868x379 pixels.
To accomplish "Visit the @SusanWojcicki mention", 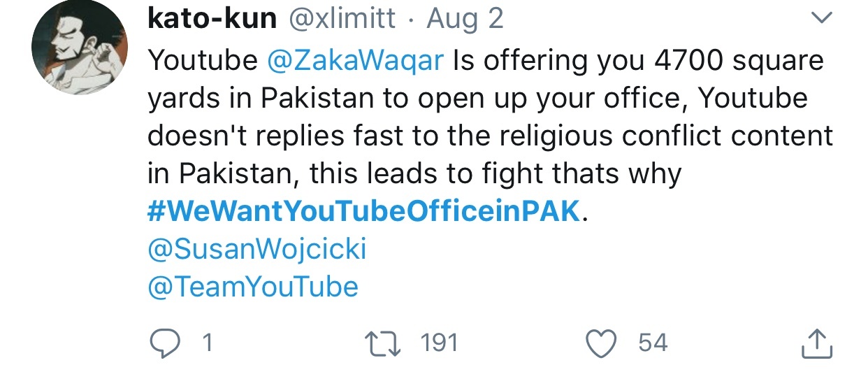I will (257, 250).
